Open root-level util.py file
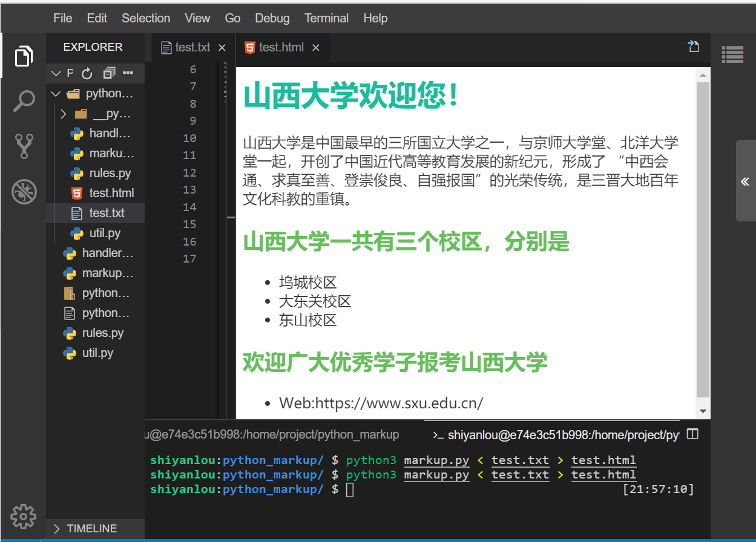 point(95,353)
